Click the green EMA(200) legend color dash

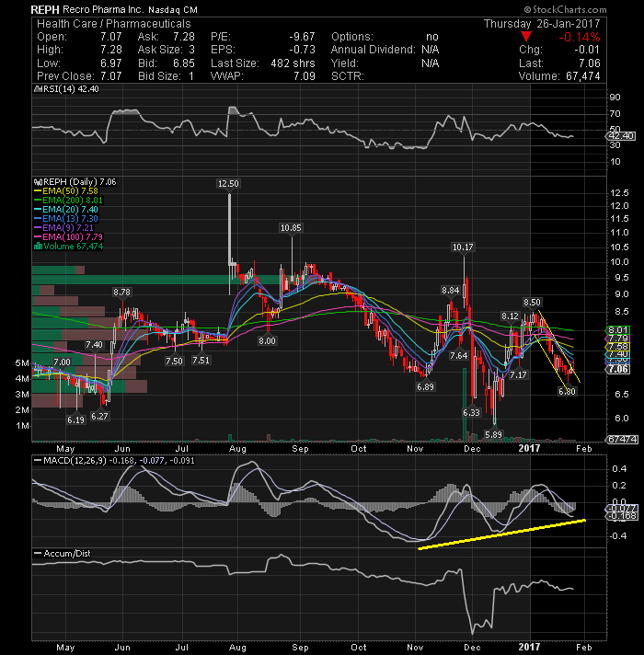[38, 201]
